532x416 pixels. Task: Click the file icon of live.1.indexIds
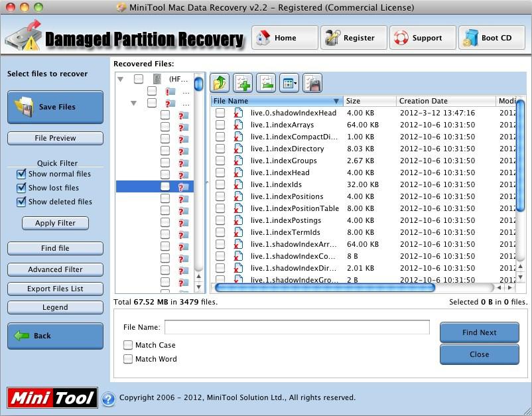click(239, 184)
